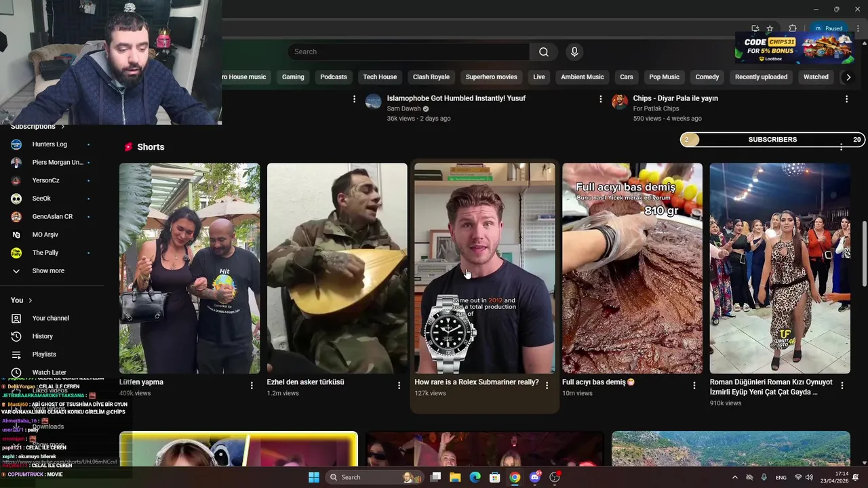Play the Full acıyı bas demiş thumbnail
Screen dimensions: 868x488
pyautogui.click(x=632, y=268)
